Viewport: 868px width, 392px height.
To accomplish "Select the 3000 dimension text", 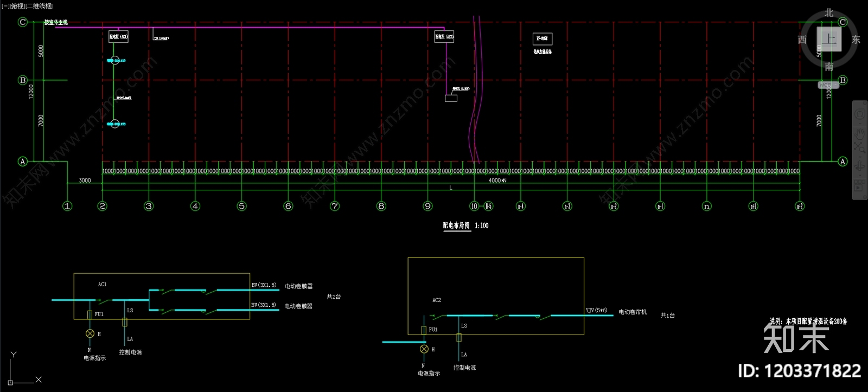I will point(85,181).
